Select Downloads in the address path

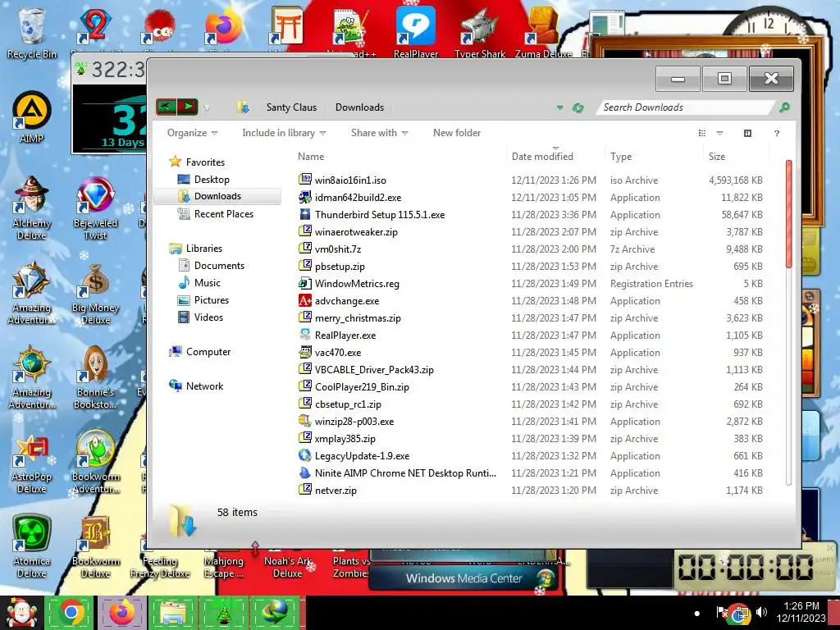pos(359,107)
